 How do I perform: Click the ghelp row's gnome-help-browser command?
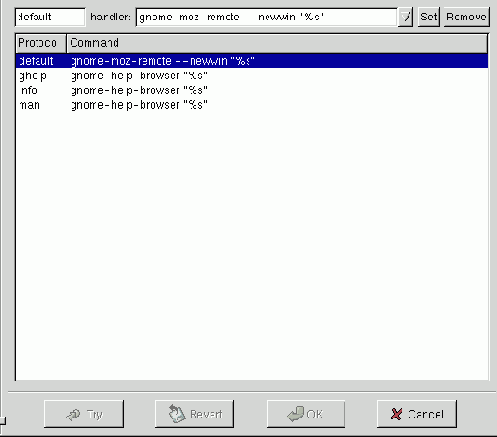coord(139,76)
